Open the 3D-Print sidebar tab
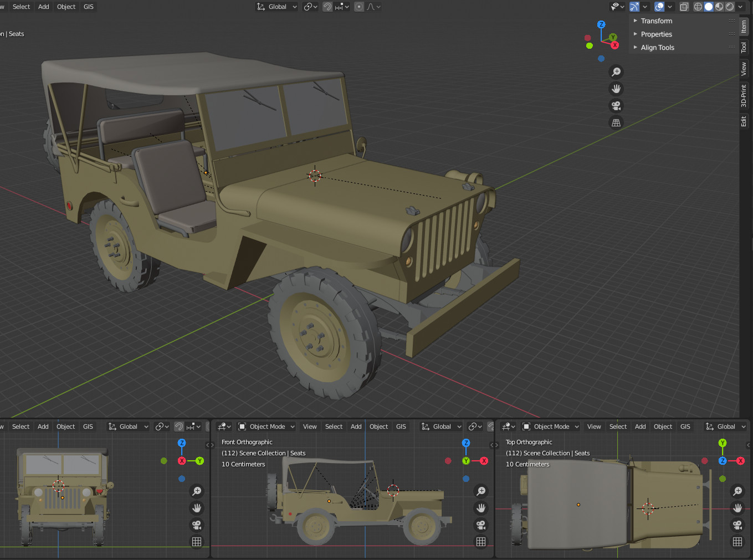This screenshot has height=560, width=753. point(744,95)
